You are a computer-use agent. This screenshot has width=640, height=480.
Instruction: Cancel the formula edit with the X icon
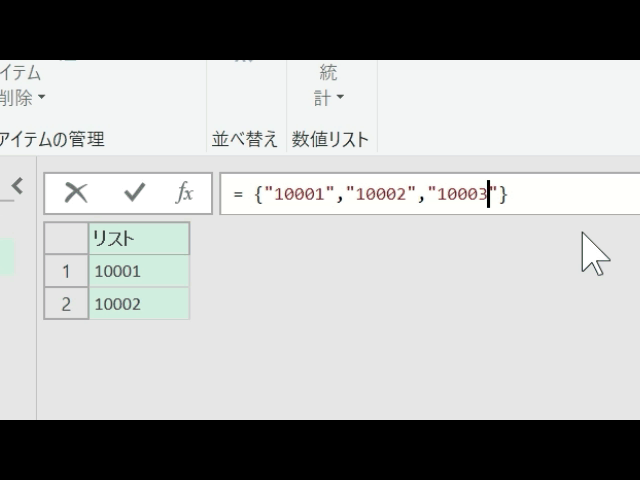[x=76, y=193]
